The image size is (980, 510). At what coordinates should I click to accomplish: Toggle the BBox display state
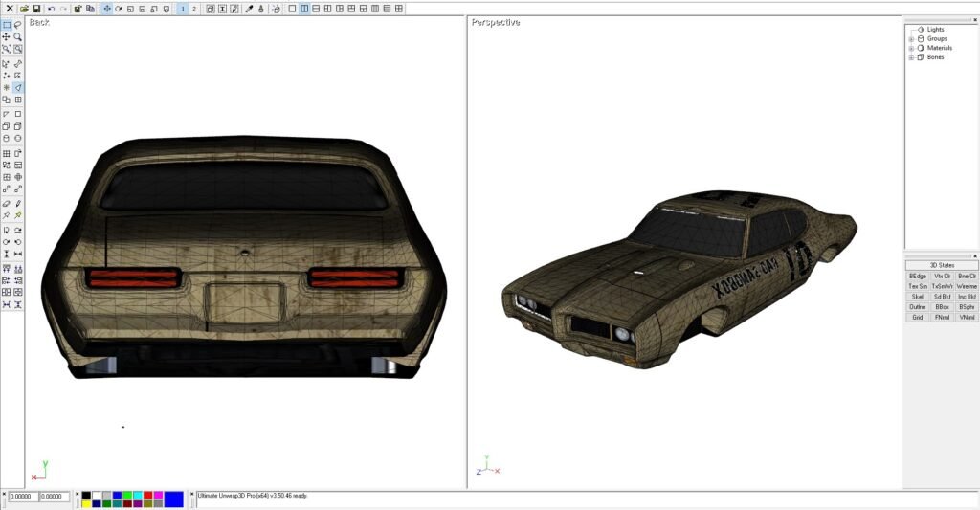coord(942,306)
